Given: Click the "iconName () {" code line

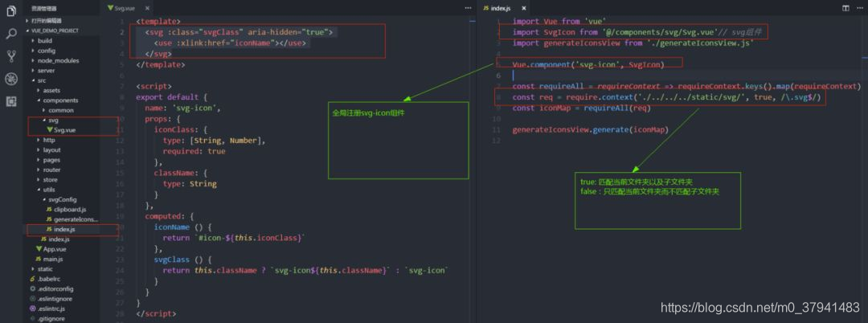Looking at the screenshot, I should coord(182,227).
